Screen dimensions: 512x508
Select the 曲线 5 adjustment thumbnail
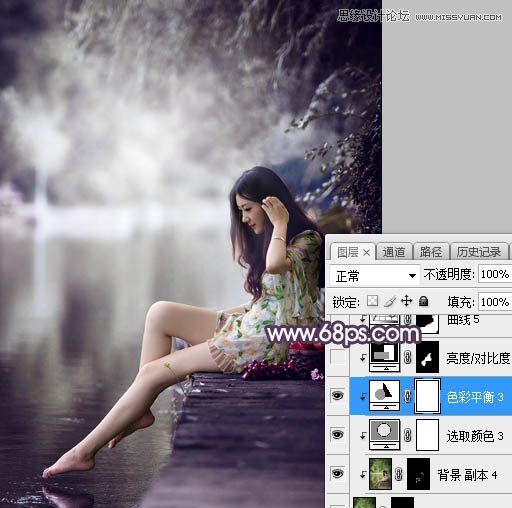click(x=385, y=319)
